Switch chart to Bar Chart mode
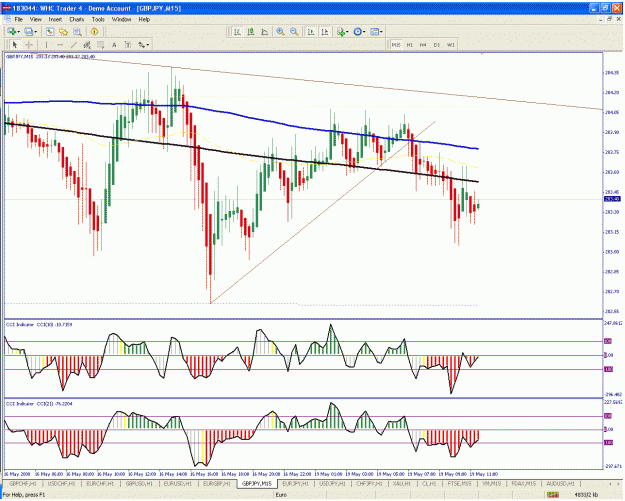Screen dimensions: 625x501 237,31
